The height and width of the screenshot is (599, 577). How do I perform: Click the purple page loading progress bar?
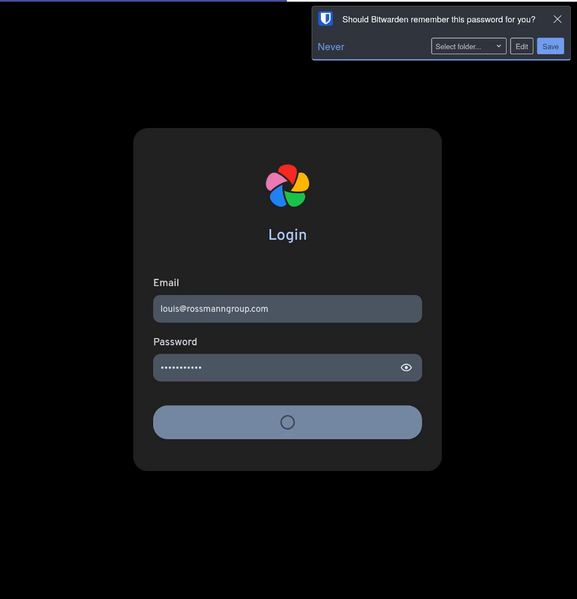143,1
